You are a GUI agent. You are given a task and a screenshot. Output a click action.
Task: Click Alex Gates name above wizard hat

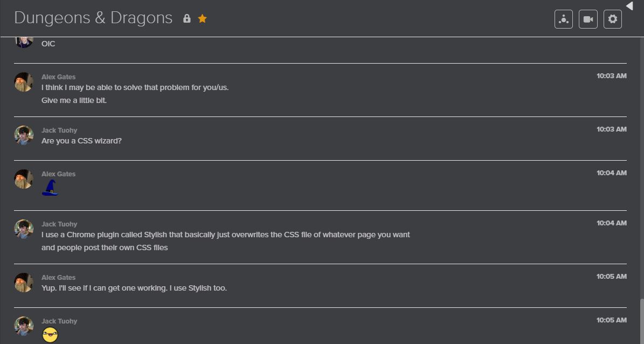[58, 174]
